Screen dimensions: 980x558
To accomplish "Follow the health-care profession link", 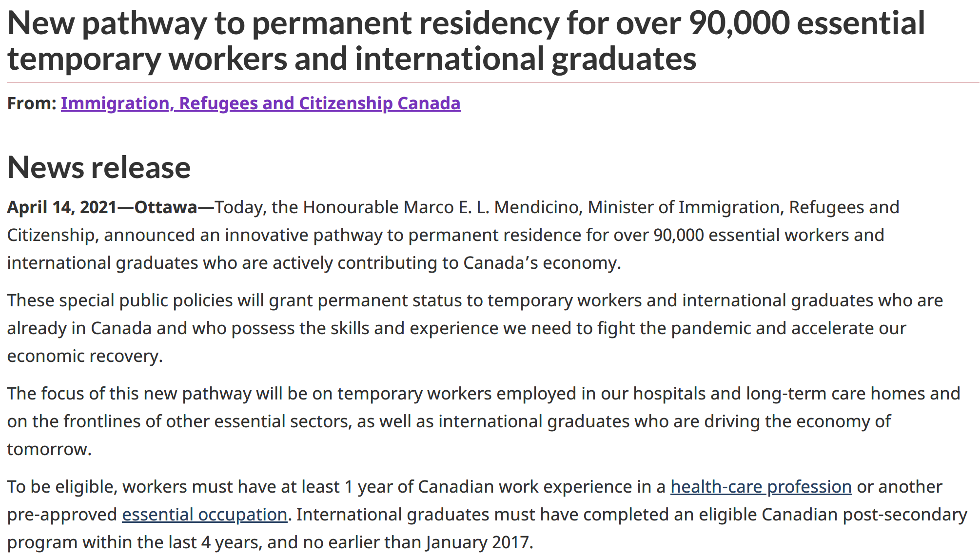I will pos(761,487).
